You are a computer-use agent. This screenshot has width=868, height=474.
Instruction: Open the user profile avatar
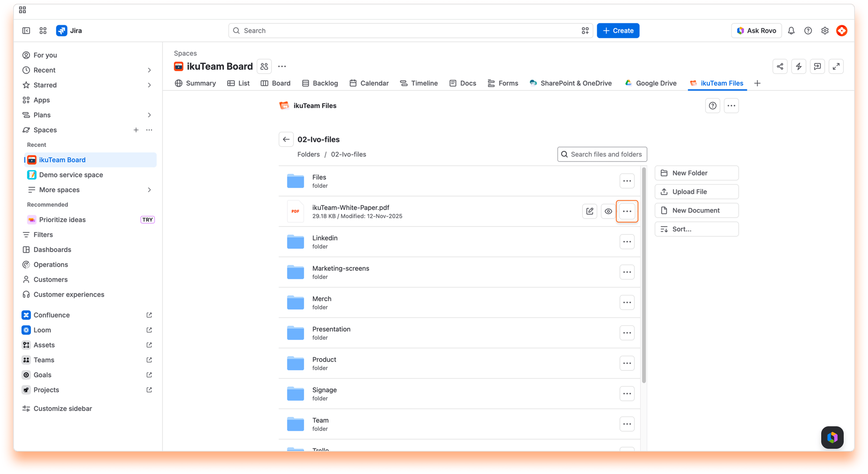pyautogui.click(x=841, y=30)
